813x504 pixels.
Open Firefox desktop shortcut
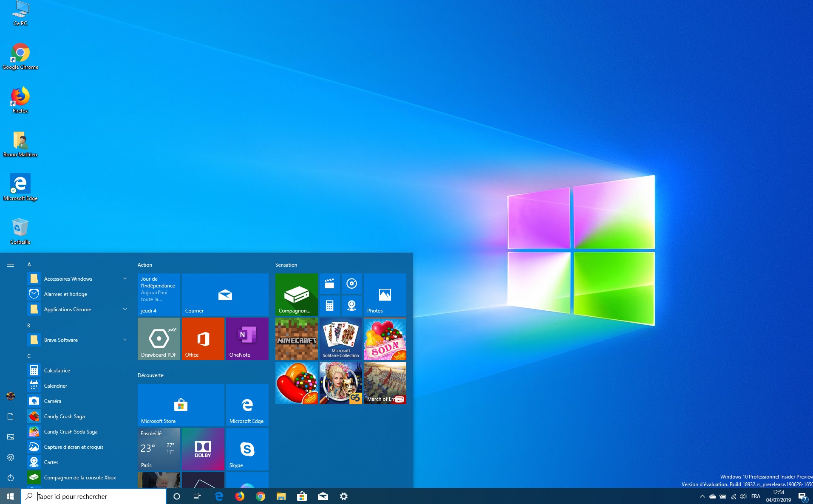coord(20,100)
